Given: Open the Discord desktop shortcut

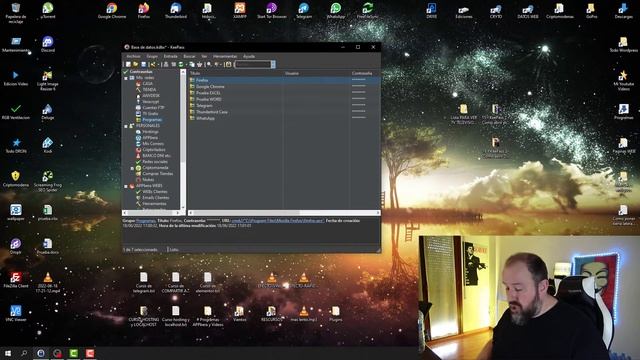Looking at the screenshot, I should (x=48, y=44).
